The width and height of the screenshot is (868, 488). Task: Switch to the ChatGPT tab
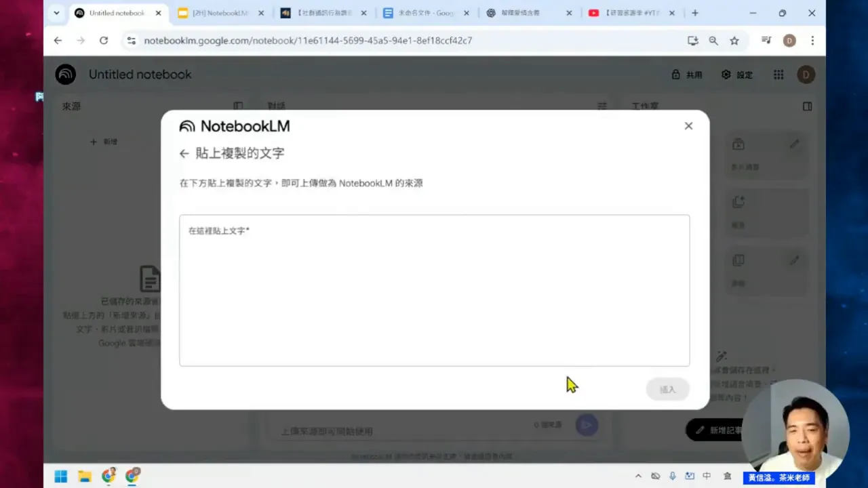pos(528,13)
